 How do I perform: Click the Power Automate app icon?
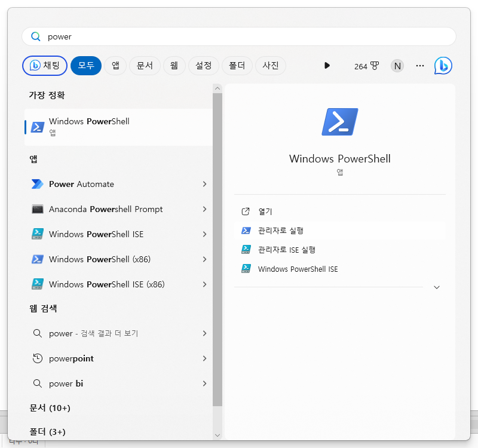pos(38,184)
